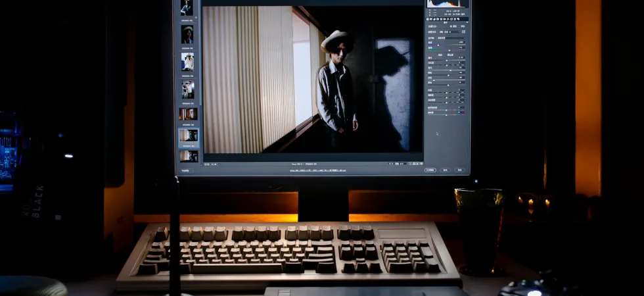The image size is (644, 296).
Task: Click the profile browser grid icon beside profile dropdown
Action: [x=464, y=32]
